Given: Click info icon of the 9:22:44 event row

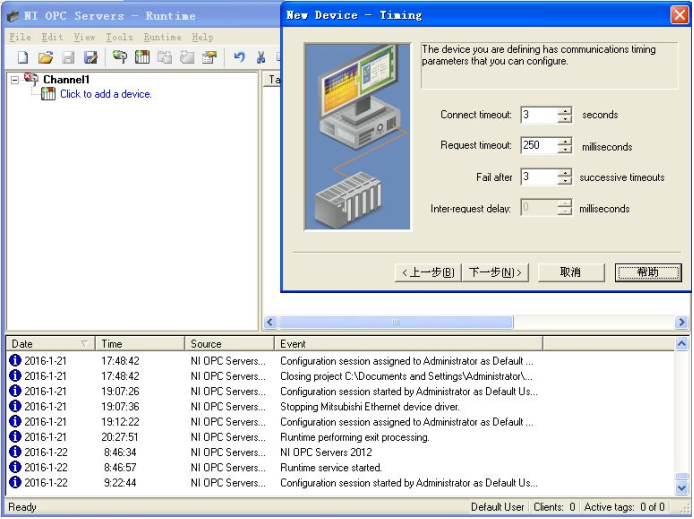Looking at the screenshot, I should click(x=15, y=482).
